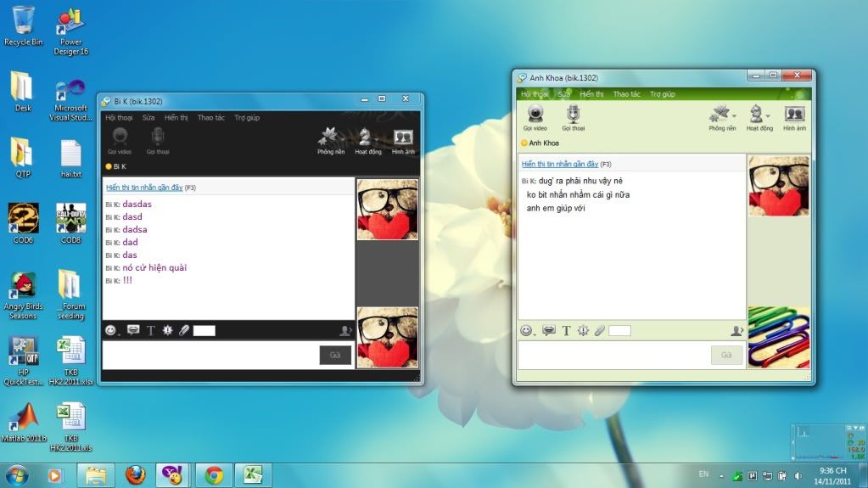
Task: Click the top teddy bear avatar in the Bi K window
Action: pos(388,210)
